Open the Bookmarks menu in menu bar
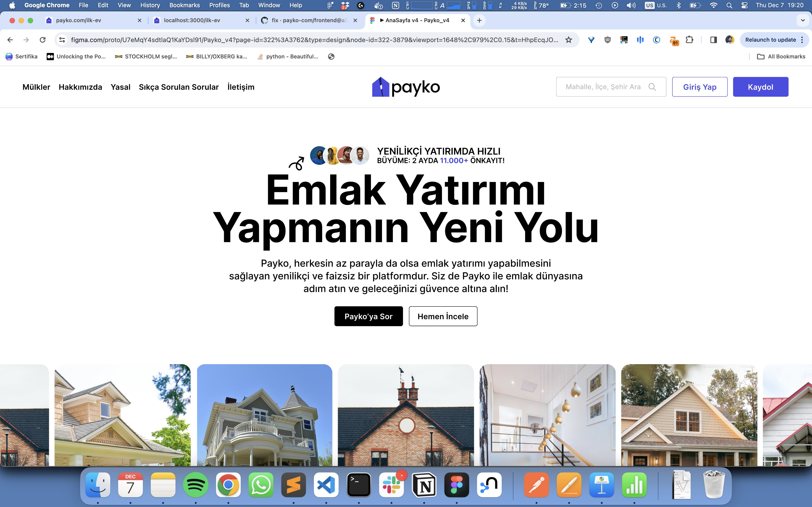 (184, 5)
